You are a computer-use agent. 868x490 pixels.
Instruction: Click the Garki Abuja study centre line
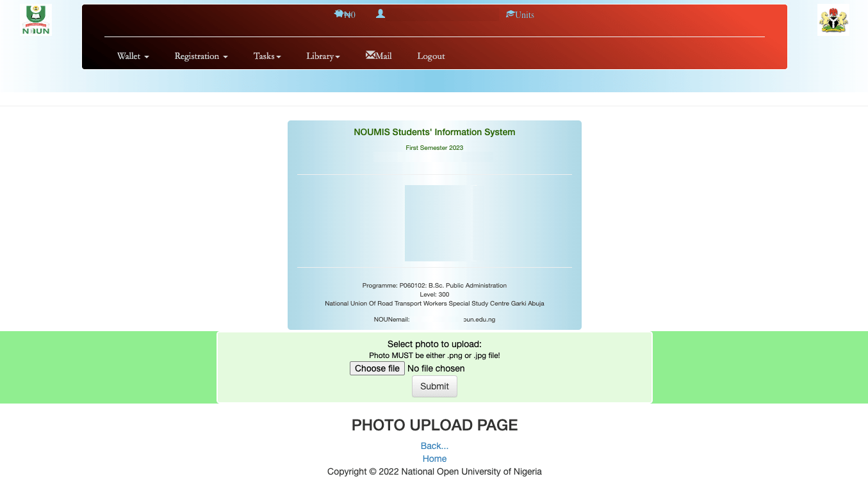434,304
